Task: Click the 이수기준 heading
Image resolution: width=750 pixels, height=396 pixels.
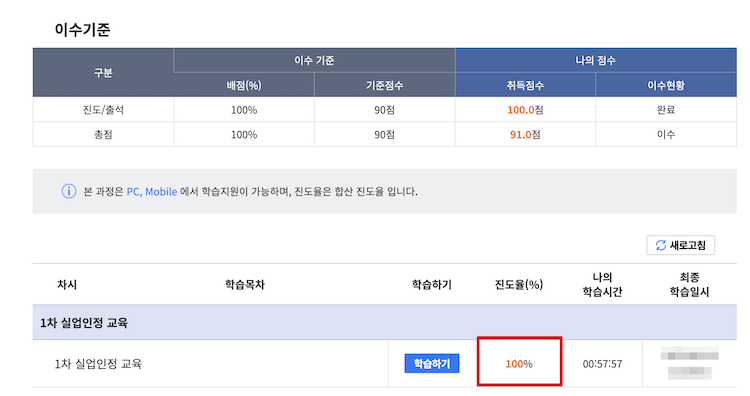Action: (82, 30)
